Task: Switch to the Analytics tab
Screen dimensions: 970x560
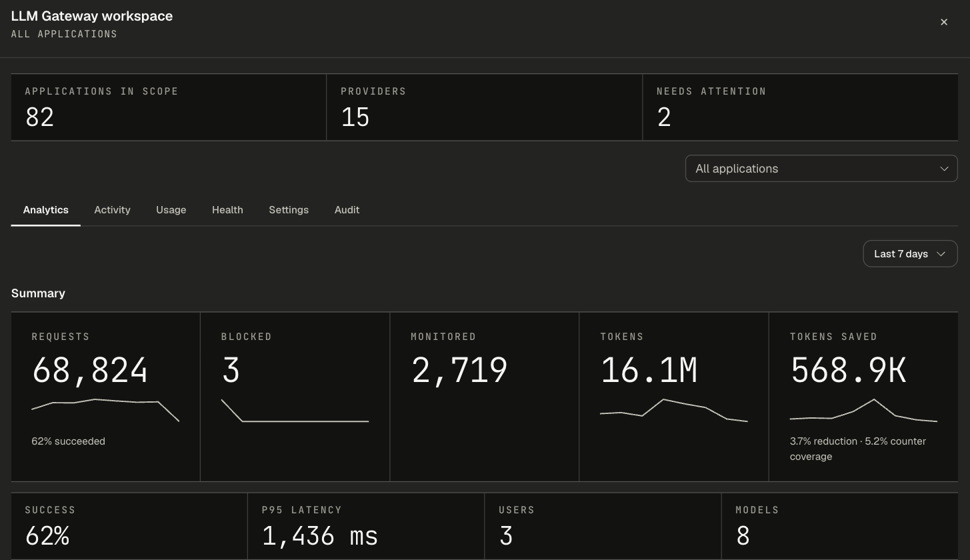Action: pyautogui.click(x=46, y=209)
